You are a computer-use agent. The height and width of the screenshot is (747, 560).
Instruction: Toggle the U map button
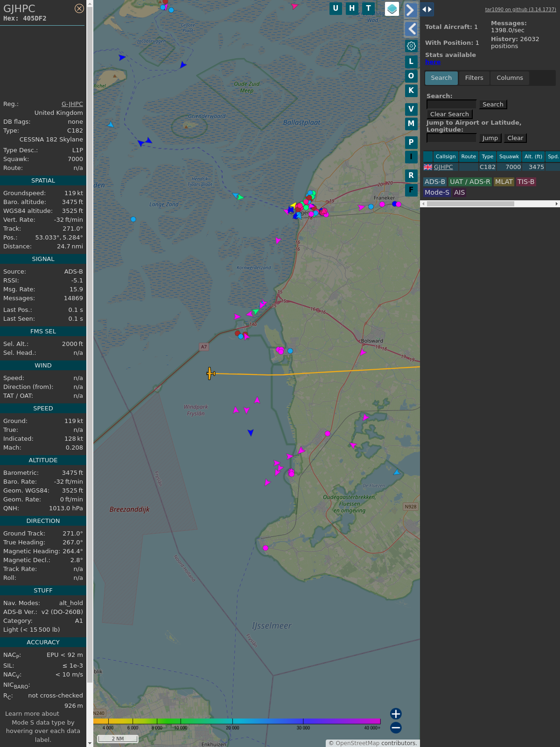tap(336, 8)
